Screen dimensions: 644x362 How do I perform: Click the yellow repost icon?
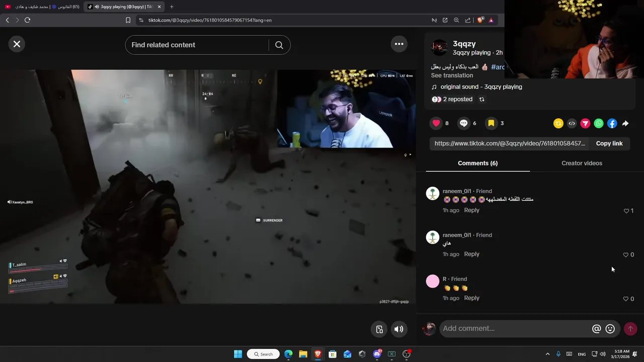pos(558,123)
